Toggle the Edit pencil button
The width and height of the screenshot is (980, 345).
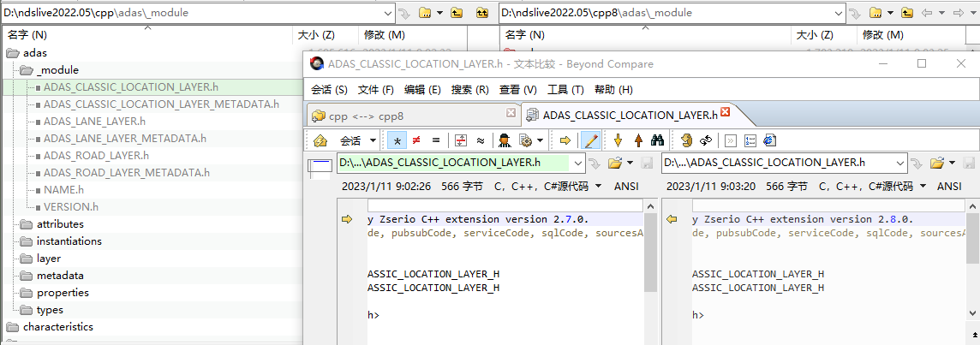point(590,140)
